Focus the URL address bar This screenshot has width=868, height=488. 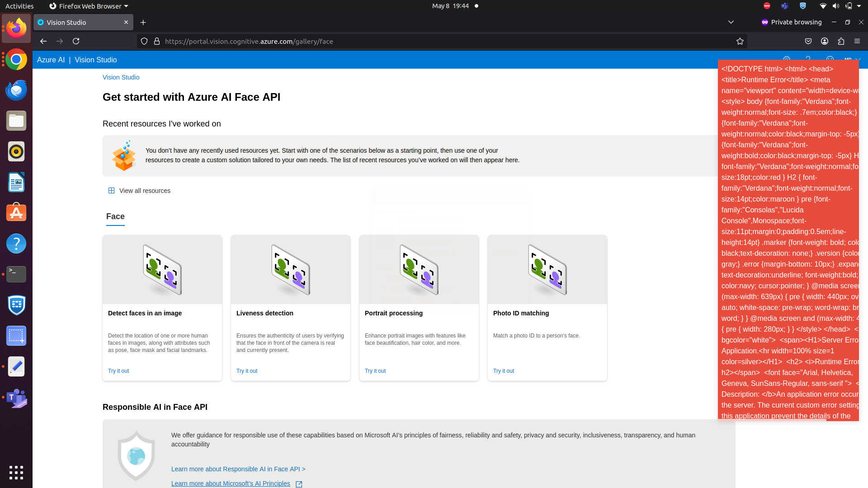point(443,41)
